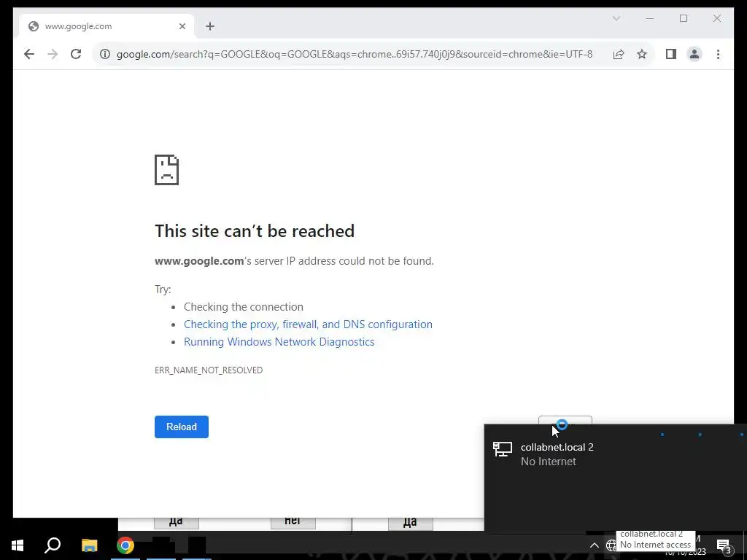Screen dimensions: 747x560
Task: Click the ERR_NAME_NOT_RESOLVED error code text
Action: click(209, 370)
